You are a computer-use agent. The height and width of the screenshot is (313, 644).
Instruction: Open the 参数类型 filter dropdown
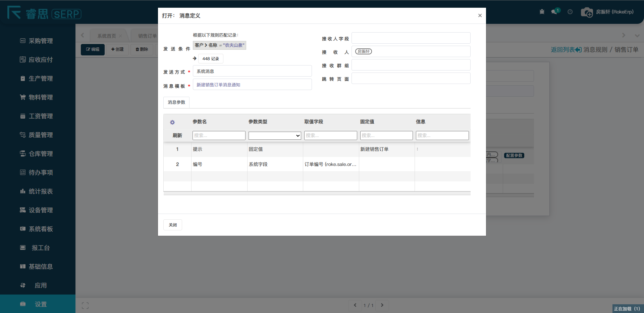(274, 135)
